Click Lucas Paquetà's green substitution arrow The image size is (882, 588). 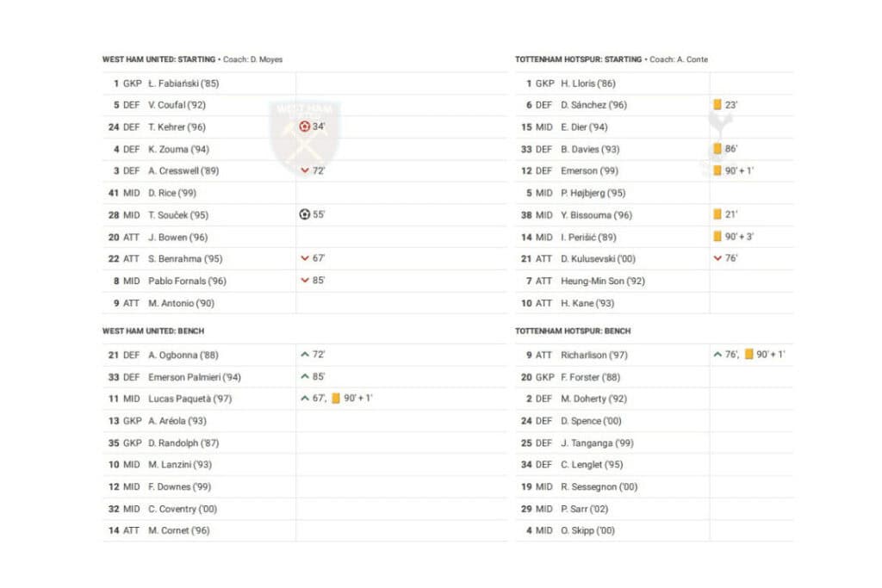(305, 399)
